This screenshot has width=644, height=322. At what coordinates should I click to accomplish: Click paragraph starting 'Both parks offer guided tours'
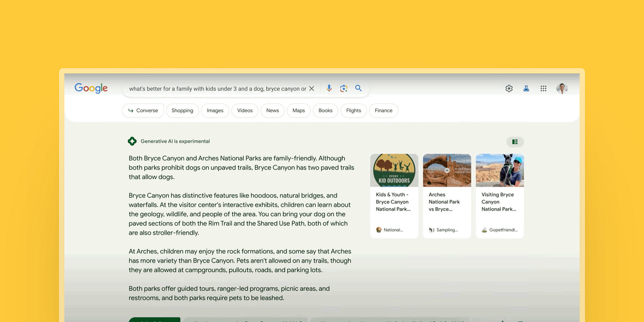229,293
